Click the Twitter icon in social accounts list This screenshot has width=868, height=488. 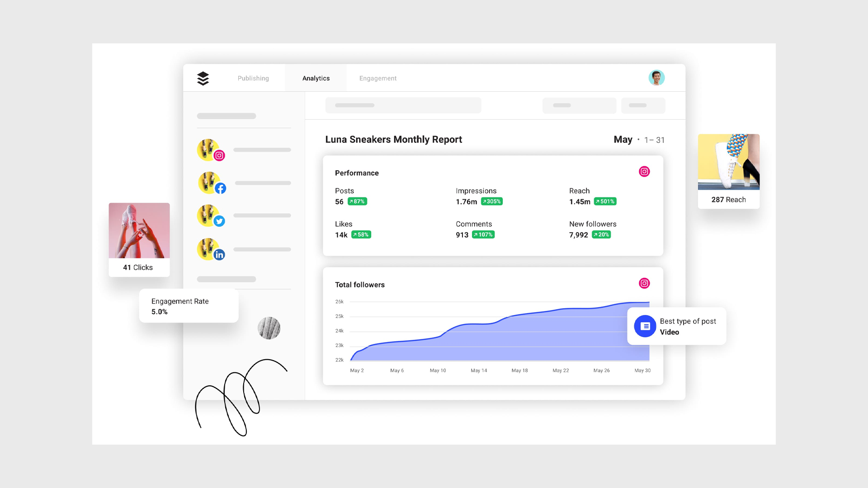(219, 221)
